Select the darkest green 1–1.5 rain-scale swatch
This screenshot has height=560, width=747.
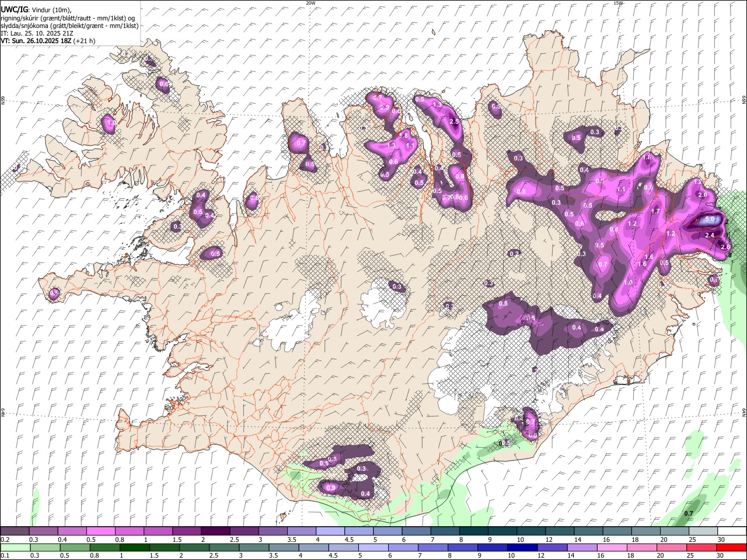(x=134, y=547)
